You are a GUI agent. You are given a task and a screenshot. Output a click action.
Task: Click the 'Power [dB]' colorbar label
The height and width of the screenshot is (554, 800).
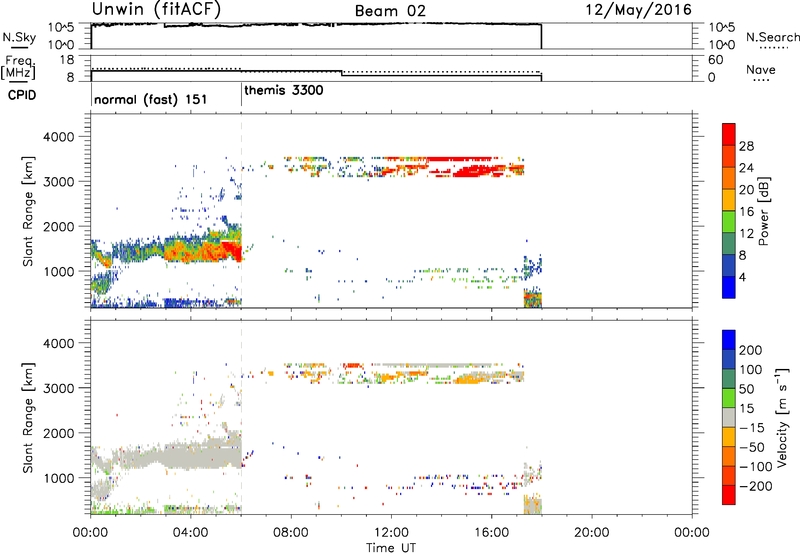tap(763, 211)
